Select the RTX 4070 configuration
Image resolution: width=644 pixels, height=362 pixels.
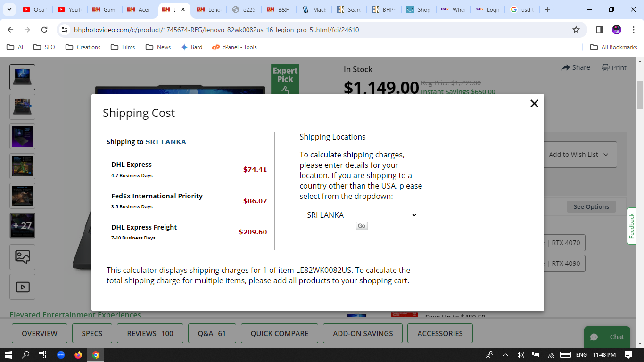pyautogui.click(x=564, y=243)
